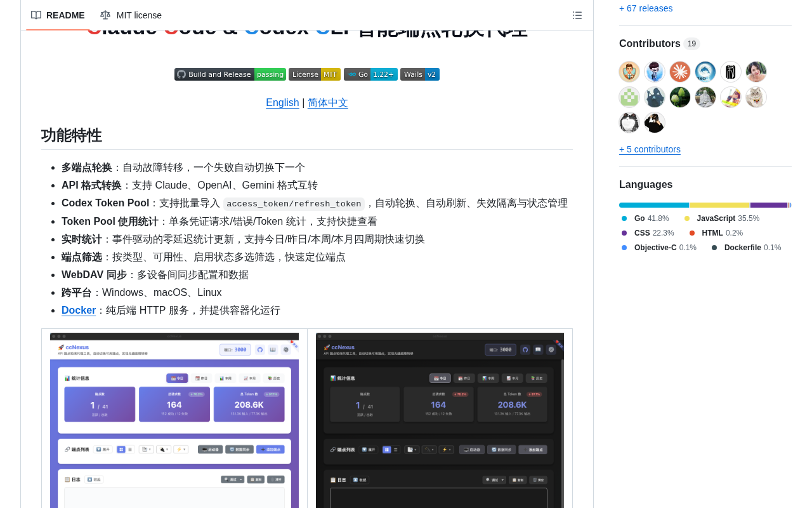812x508 pixels.
Task: Click the Codex Token Pool bullet label
Action: (x=105, y=203)
